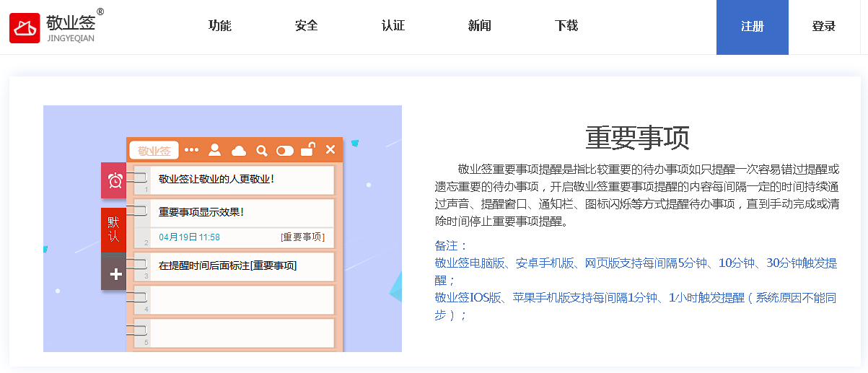Click the 重要事项 heading
Image resolution: width=868 pixels, height=373 pixels.
tap(638, 137)
